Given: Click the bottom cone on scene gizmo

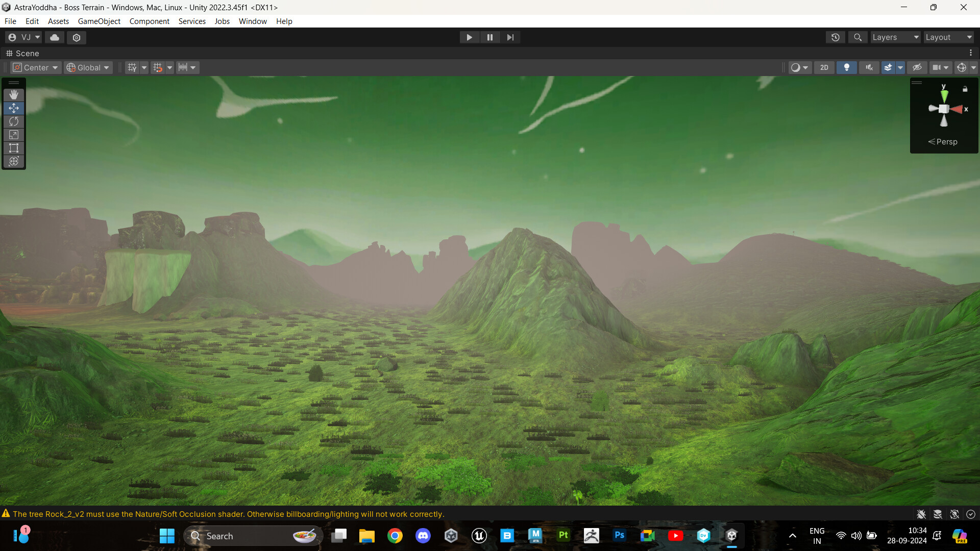Looking at the screenshot, I should tap(944, 121).
